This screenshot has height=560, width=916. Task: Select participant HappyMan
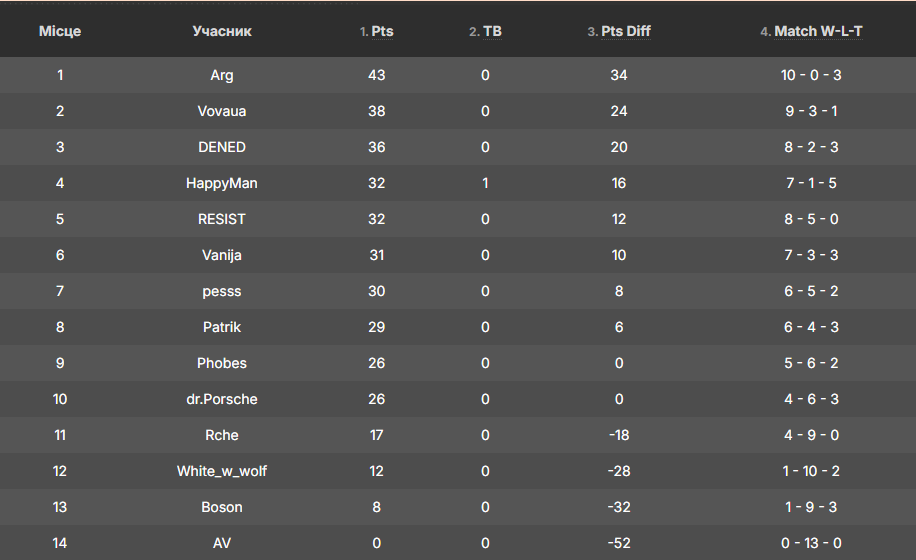click(x=222, y=183)
